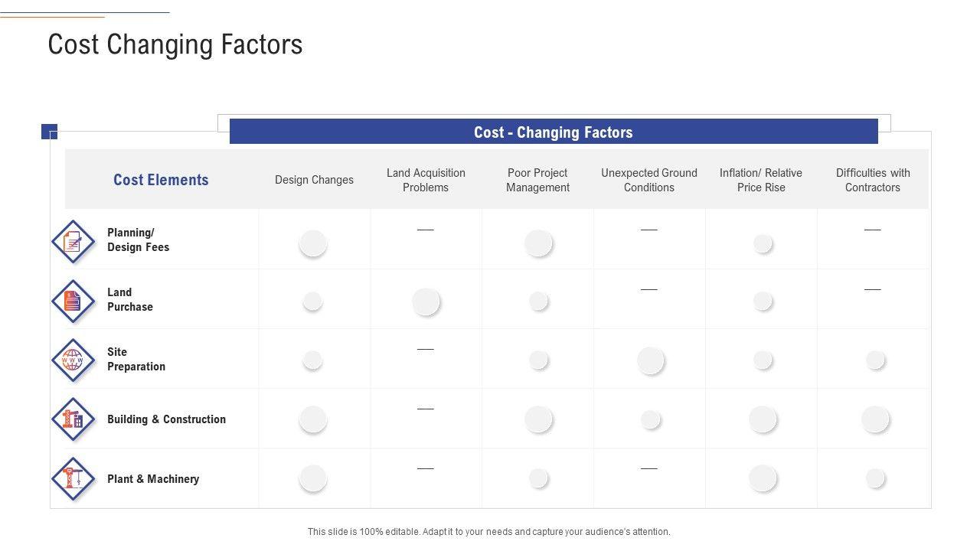
Task: Select the Difficulties with Contractors header
Action: click(872, 180)
